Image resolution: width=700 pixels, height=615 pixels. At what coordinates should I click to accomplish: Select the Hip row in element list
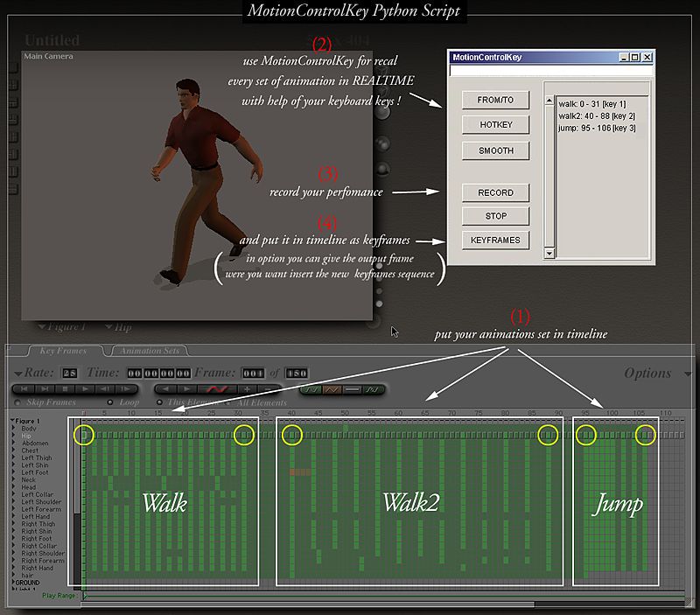point(26,436)
